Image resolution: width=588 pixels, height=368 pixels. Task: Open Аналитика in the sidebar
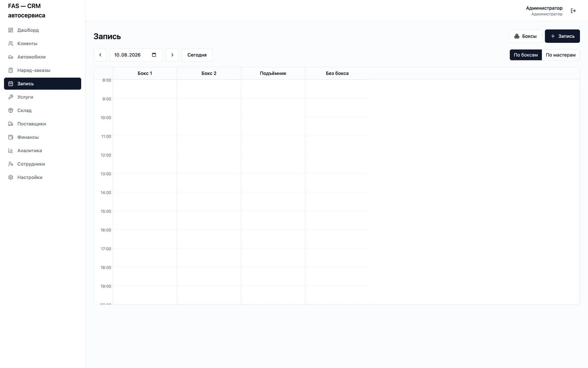(x=42, y=151)
